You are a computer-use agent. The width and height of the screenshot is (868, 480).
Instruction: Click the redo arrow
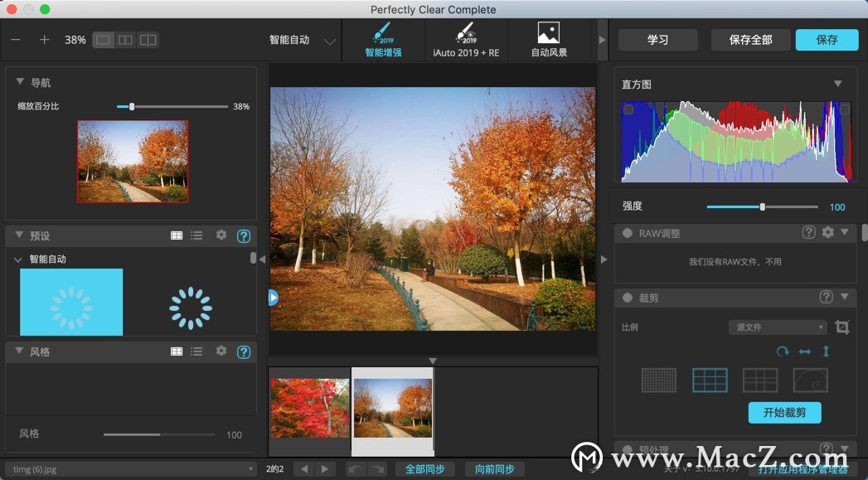pyautogui.click(x=377, y=469)
